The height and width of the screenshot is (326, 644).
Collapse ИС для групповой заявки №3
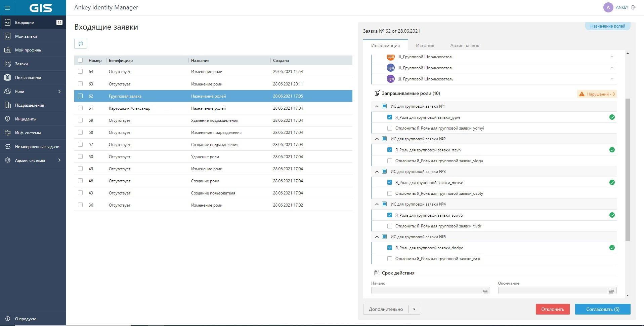click(377, 172)
